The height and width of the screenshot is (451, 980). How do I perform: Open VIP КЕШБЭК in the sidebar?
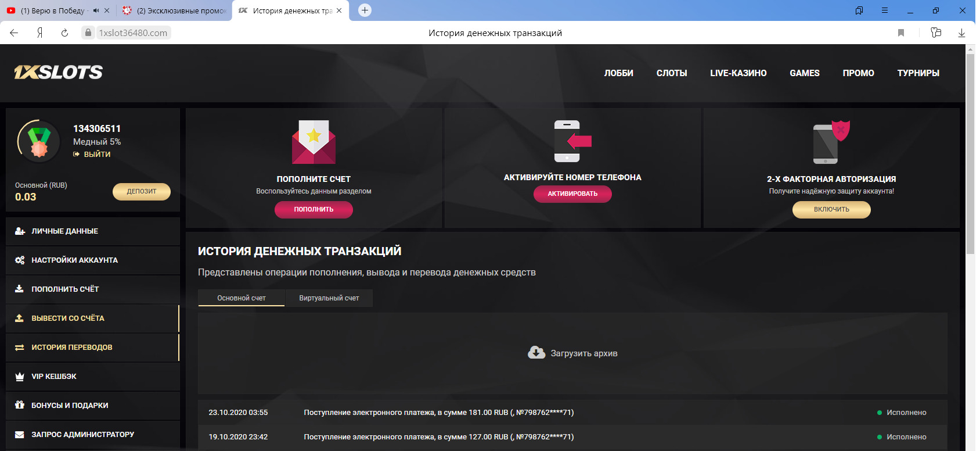93,377
